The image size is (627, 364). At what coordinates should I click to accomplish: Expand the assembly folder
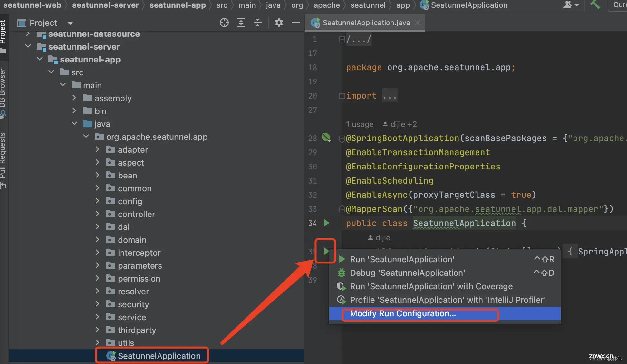click(74, 98)
